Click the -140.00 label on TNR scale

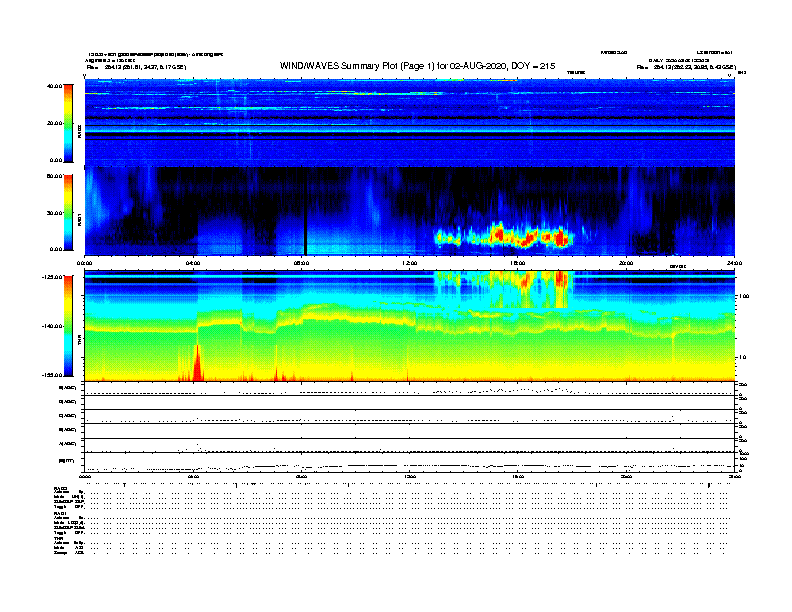point(52,326)
